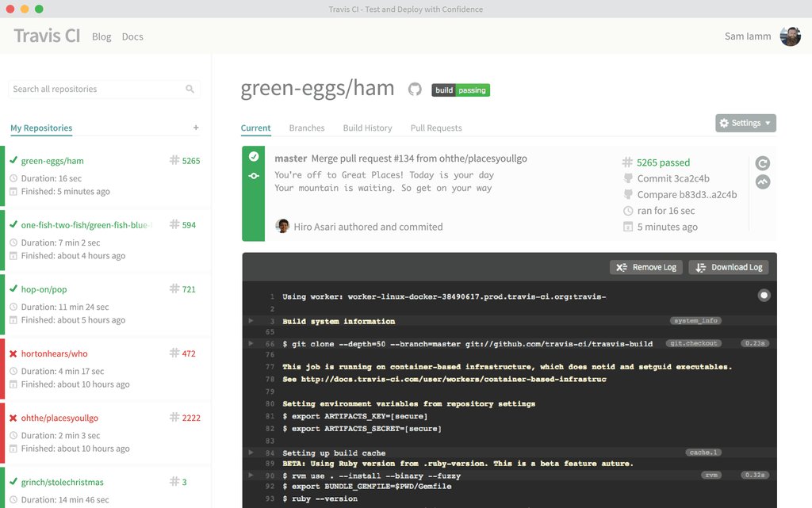Open Commit 3ca2c4b link
The height and width of the screenshot is (508, 812).
coord(673,178)
